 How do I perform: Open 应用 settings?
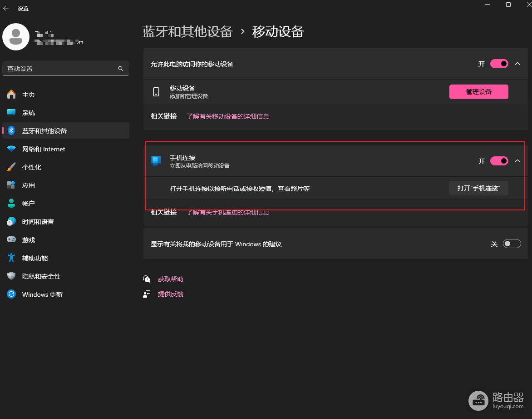(66, 185)
